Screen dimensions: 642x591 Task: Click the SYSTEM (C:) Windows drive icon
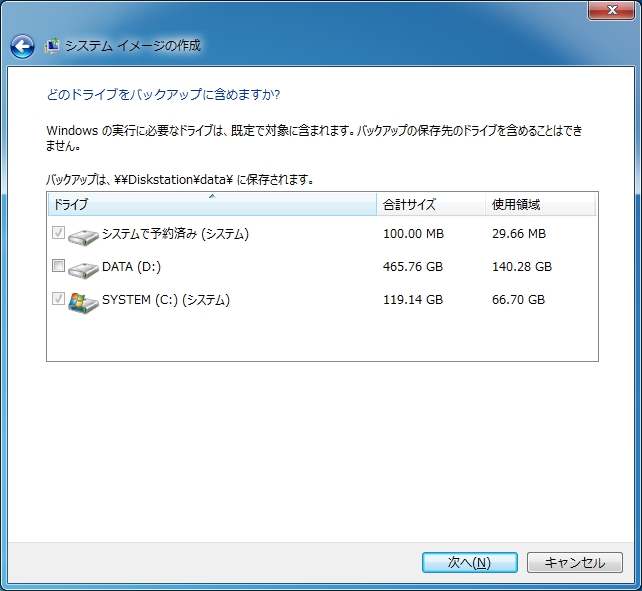coord(83,303)
